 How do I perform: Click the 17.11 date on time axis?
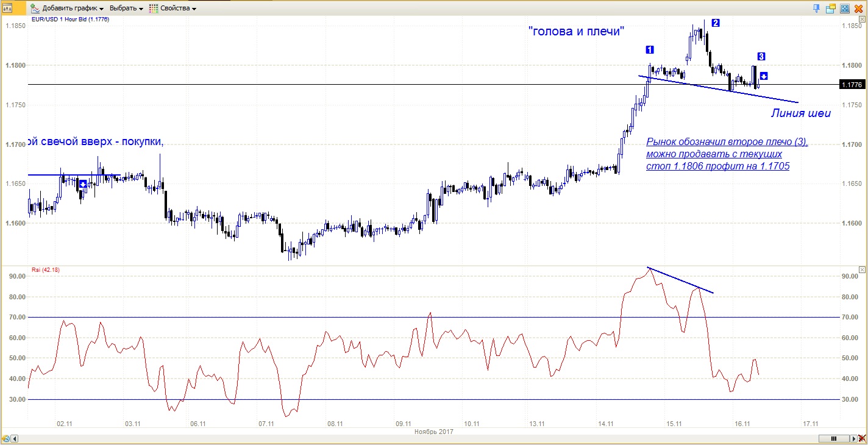(810, 423)
